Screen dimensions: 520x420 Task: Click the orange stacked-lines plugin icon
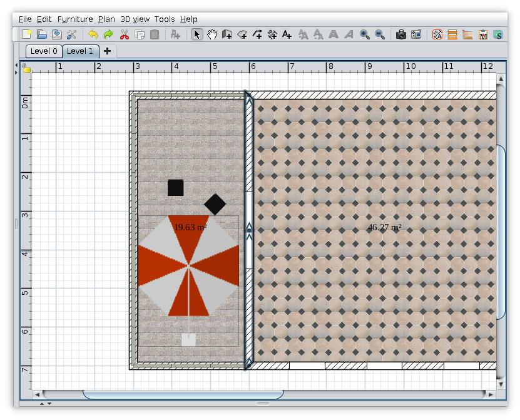452,34
